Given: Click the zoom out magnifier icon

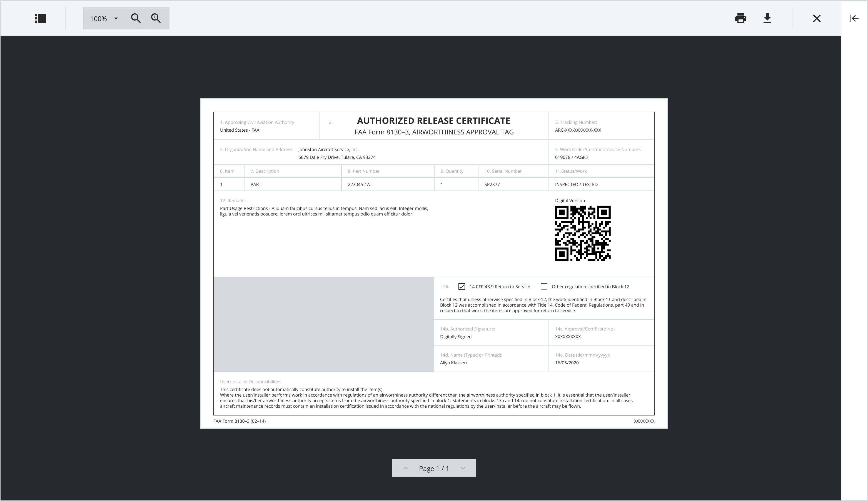Looking at the screenshot, I should click(136, 18).
